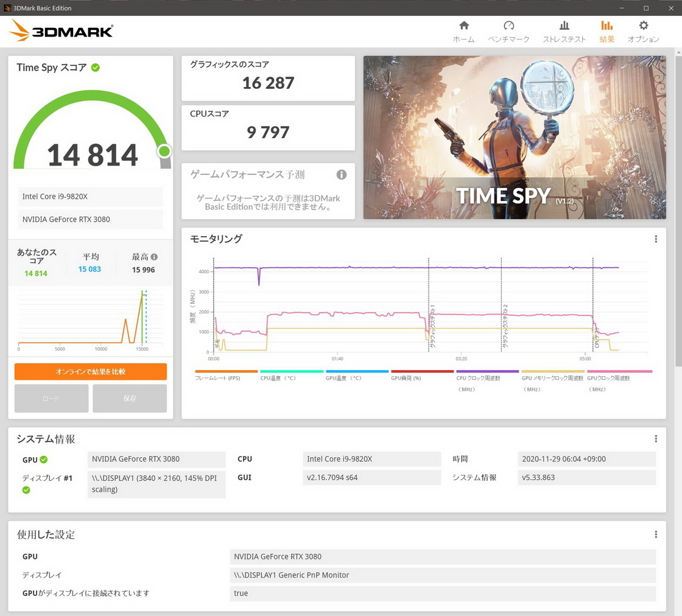The height and width of the screenshot is (616, 682).
Task: Click the info icon beside 最高 score
Action: pos(153,256)
